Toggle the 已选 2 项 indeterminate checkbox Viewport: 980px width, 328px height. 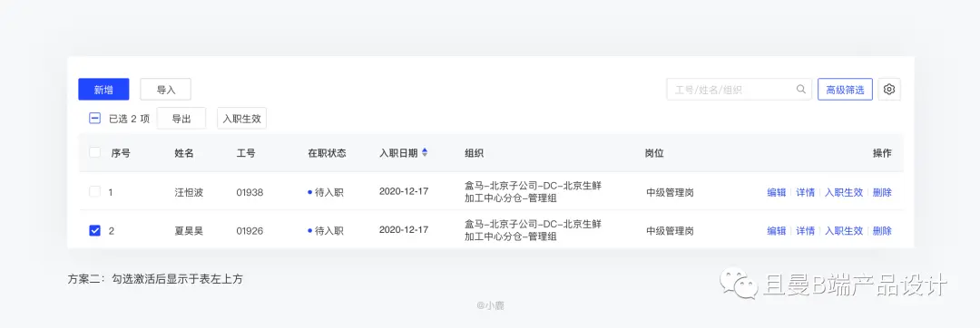click(x=95, y=119)
